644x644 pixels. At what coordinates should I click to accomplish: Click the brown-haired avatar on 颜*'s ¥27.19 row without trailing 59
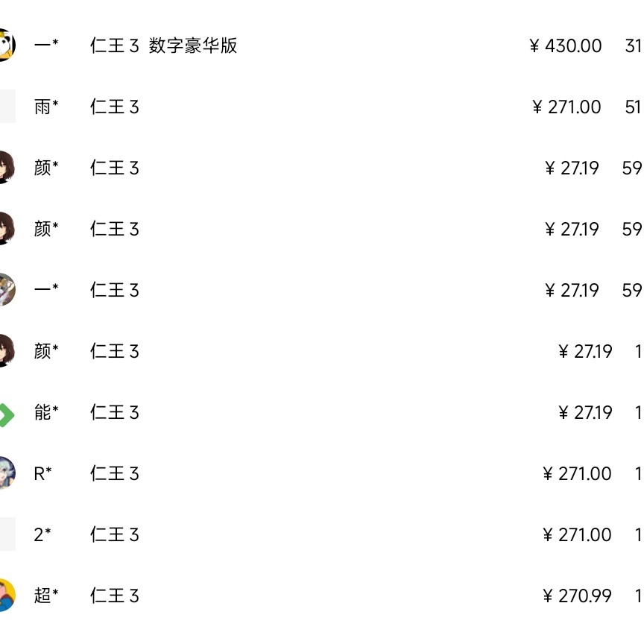[x=6, y=351]
